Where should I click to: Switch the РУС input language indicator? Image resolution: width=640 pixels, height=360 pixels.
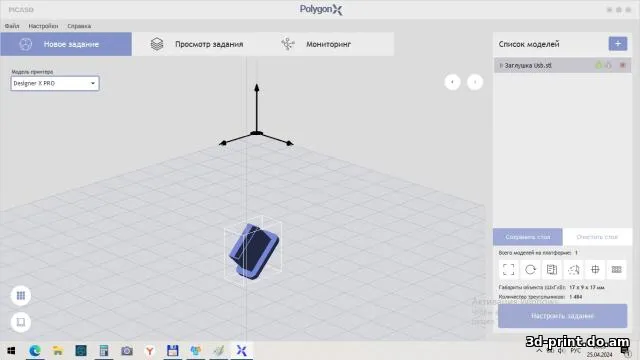pyautogui.click(x=576, y=351)
